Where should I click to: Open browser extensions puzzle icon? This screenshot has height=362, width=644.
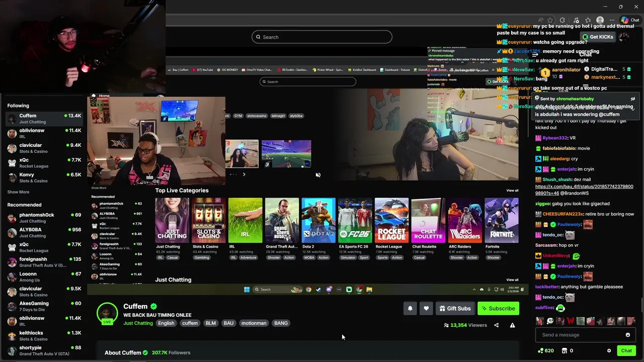click(562, 20)
